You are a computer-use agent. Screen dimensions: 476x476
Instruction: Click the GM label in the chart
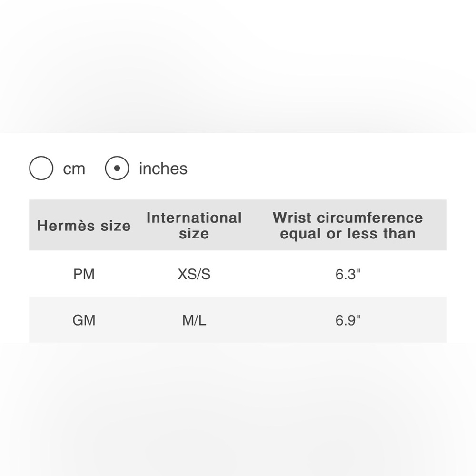84,320
